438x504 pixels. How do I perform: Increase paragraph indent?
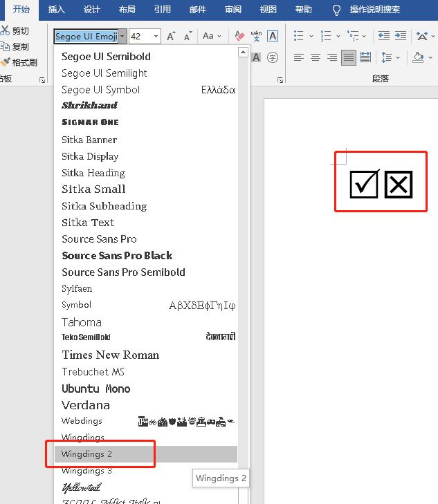[401, 36]
